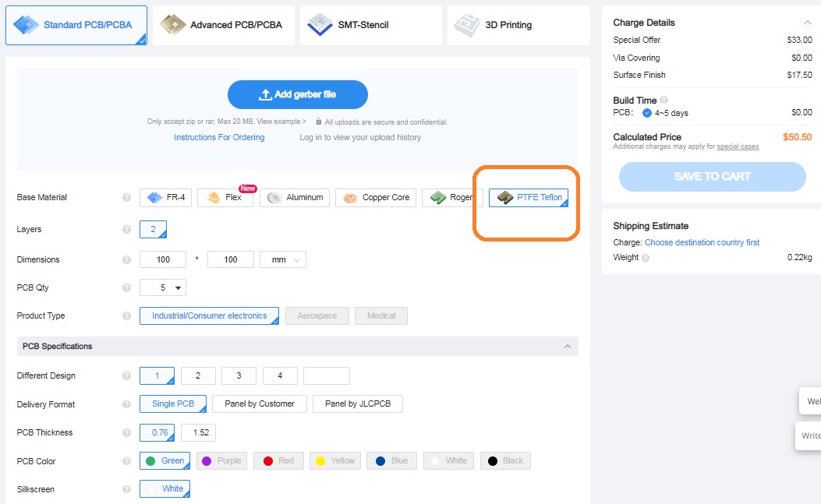Viewport: 821px width, 504px height.
Task: Click help icon next to Delivery Format
Action: pyautogui.click(x=127, y=404)
